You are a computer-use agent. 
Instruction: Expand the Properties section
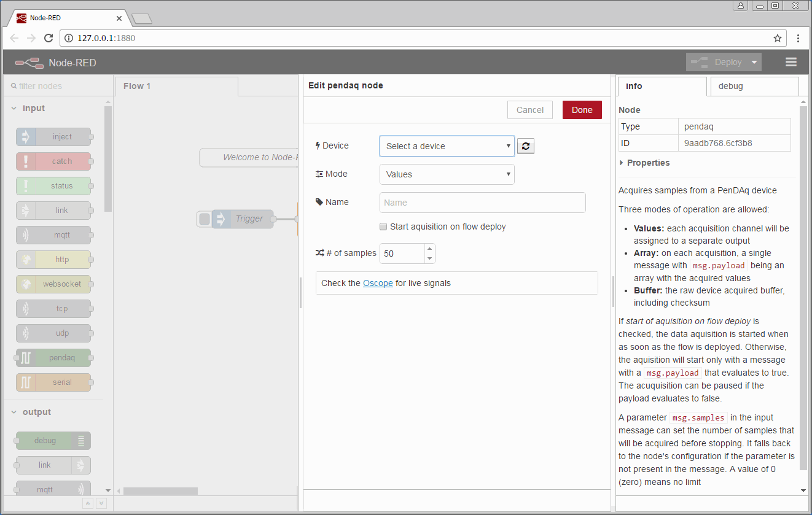[x=645, y=163]
